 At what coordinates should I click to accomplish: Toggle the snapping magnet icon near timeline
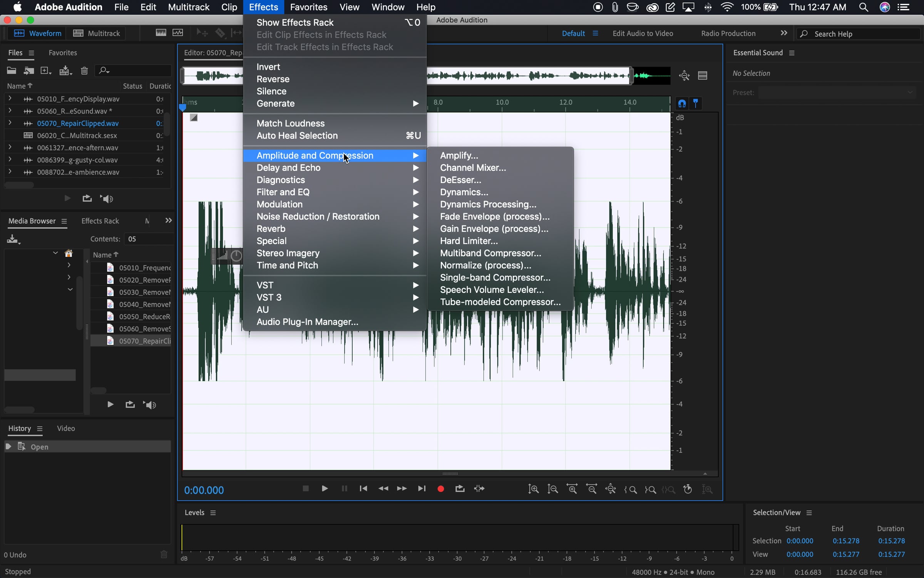(682, 103)
